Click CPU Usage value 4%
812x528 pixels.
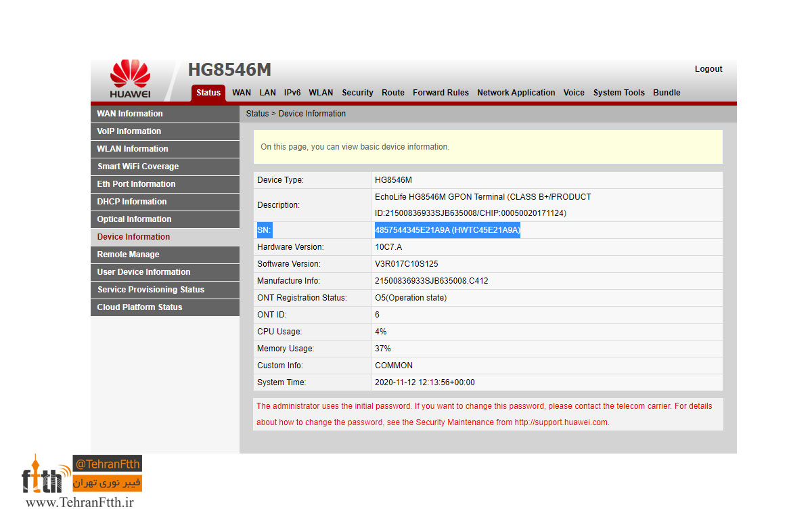[381, 332]
